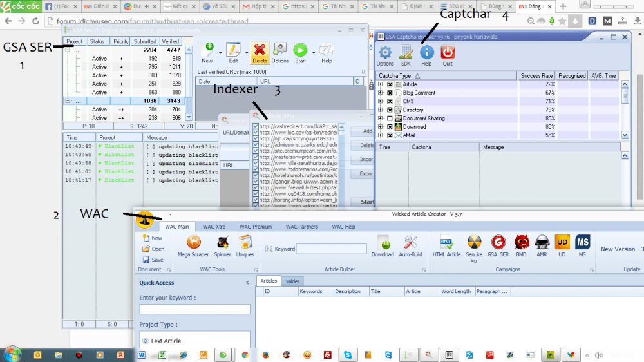
Task: Toggle CMS captcha type checkbox
Action: point(390,101)
